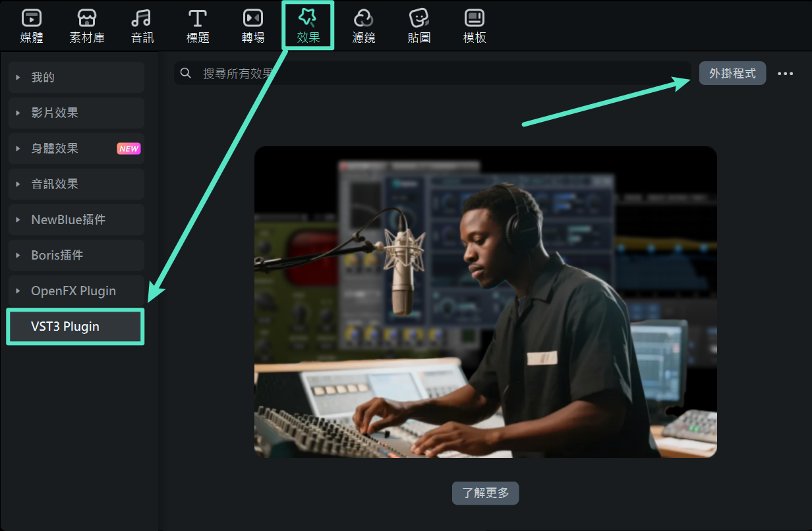Select the 標題 titles icon

coord(198,18)
